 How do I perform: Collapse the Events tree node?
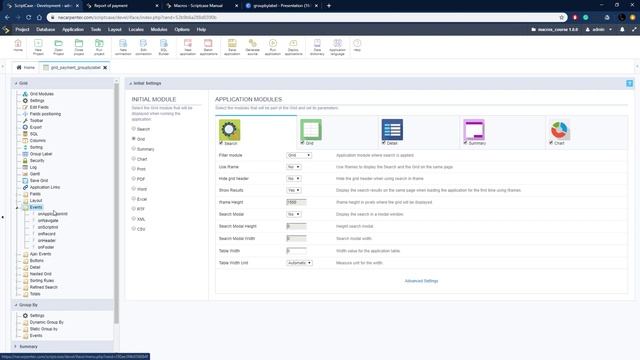tap(17, 207)
